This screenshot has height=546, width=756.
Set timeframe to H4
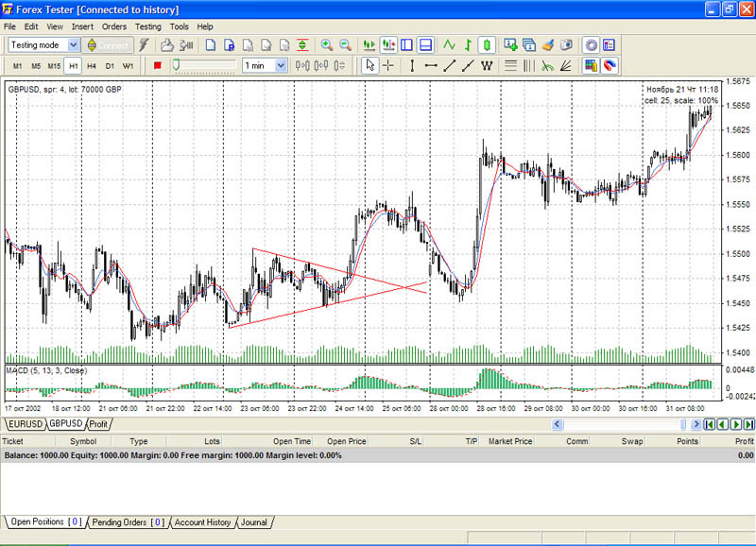91,65
